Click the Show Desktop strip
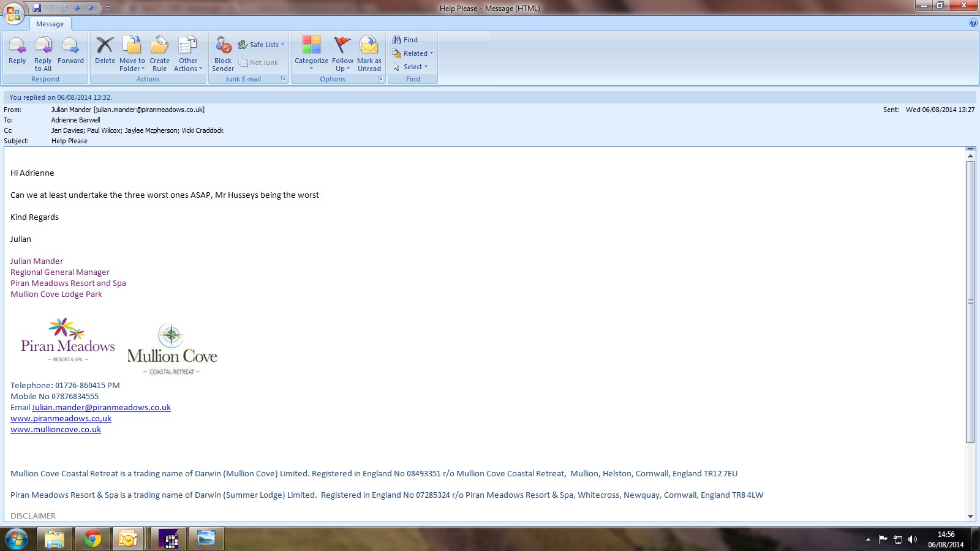Screen dimensions: 980x551 976,539
